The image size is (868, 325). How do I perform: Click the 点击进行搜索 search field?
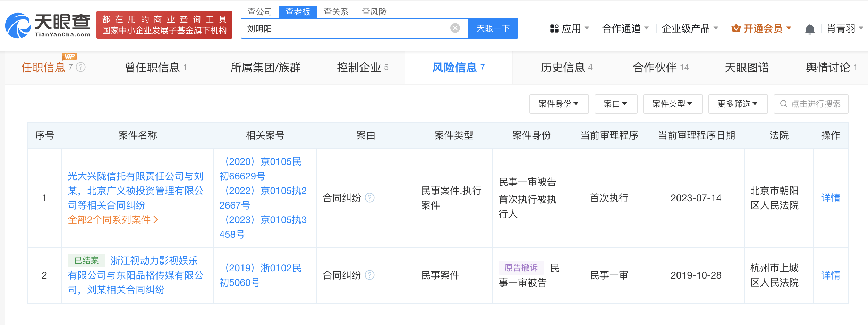click(811, 104)
